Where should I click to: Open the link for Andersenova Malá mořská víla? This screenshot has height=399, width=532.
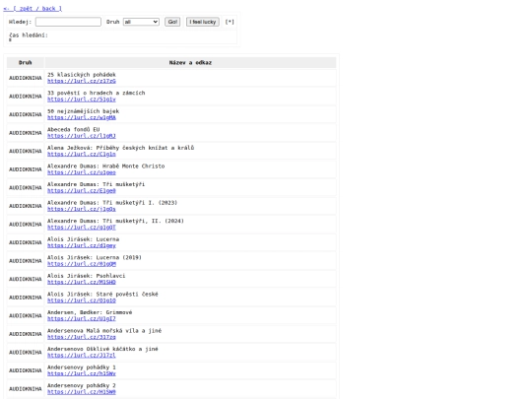82,337
